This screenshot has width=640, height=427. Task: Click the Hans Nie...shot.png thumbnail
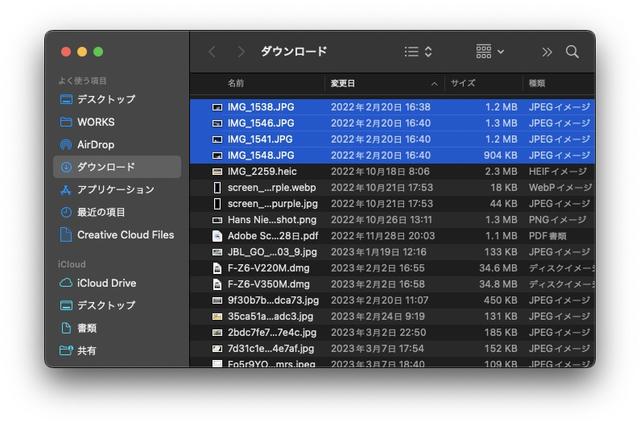(217, 220)
